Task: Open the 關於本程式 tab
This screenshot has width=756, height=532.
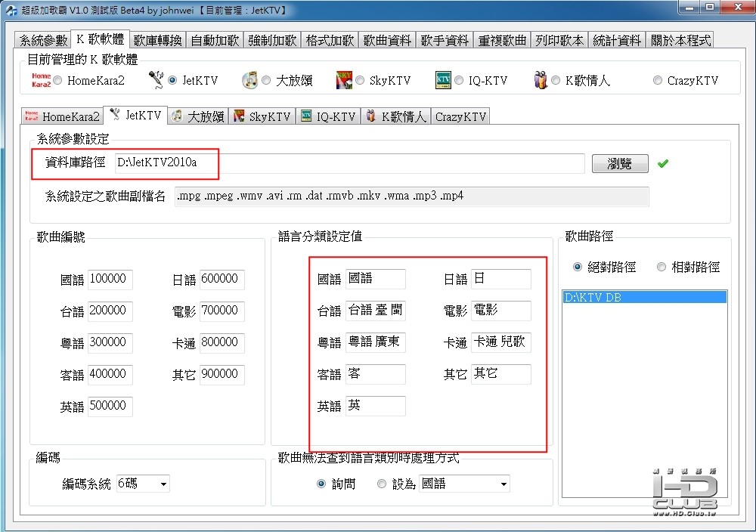Action: pos(680,40)
